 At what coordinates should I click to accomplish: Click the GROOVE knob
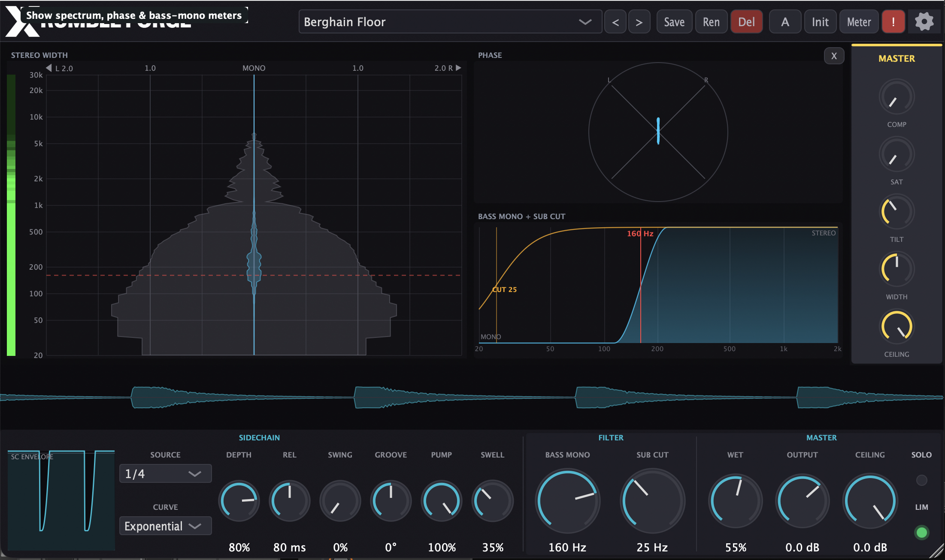click(391, 500)
